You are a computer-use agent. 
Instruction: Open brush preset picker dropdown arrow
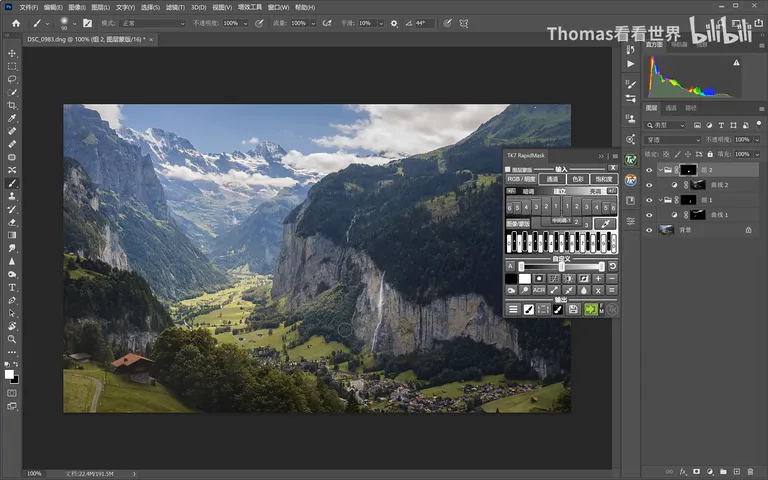tap(74, 23)
